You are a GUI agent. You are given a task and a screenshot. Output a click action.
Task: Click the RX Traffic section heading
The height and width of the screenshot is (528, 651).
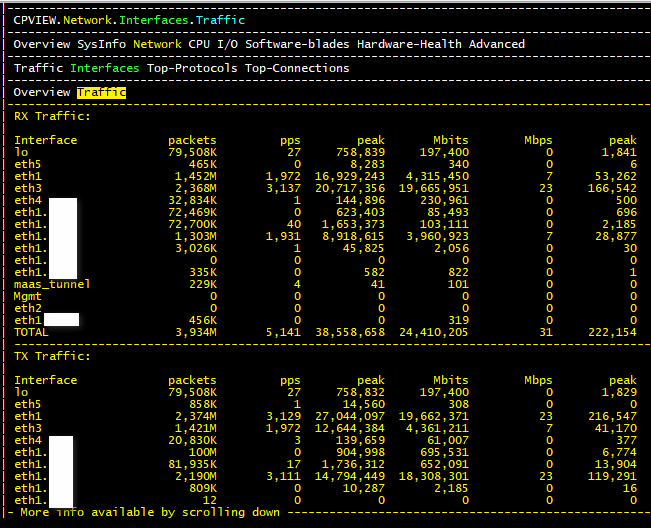(52, 116)
